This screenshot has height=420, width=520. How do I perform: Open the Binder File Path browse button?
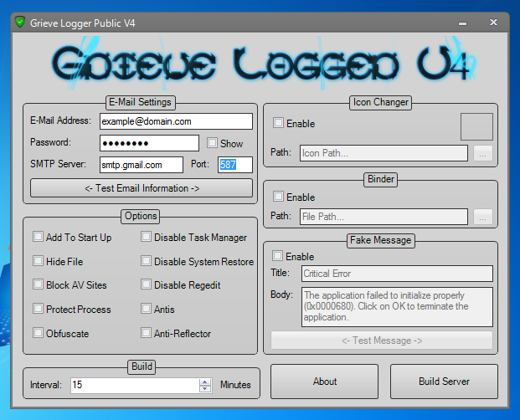482,217
